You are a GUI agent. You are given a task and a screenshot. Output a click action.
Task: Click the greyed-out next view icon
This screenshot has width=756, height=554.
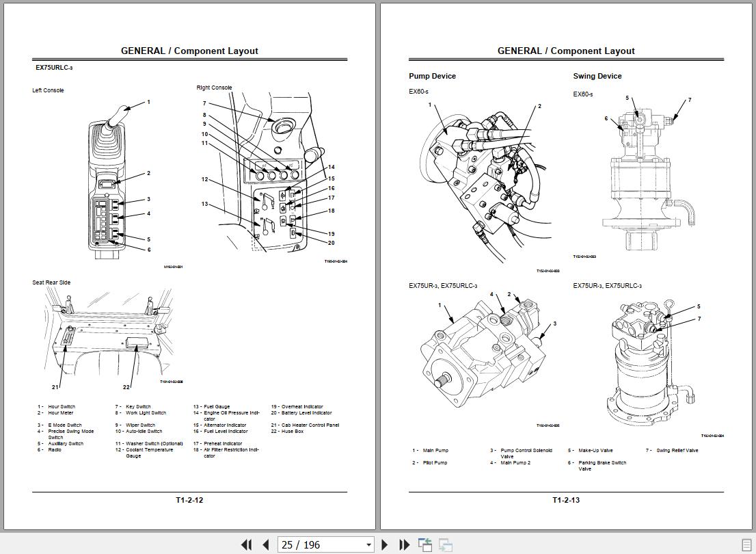[x=445, y=545]
